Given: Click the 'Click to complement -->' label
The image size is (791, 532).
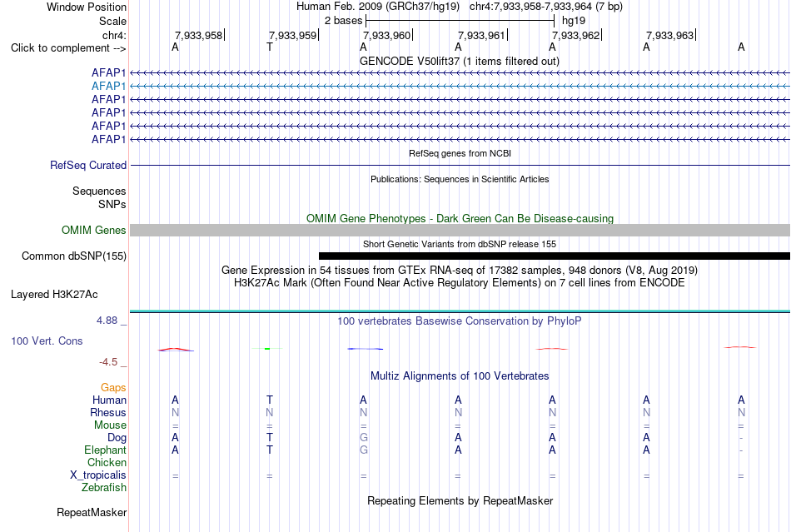Looking at the screenshot, I should [x=68, y=48].
